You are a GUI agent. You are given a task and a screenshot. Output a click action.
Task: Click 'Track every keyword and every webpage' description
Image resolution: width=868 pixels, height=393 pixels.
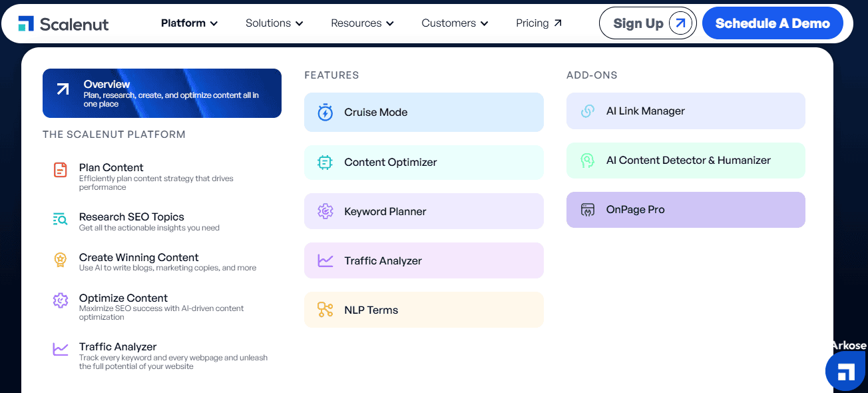coord(173,362)
